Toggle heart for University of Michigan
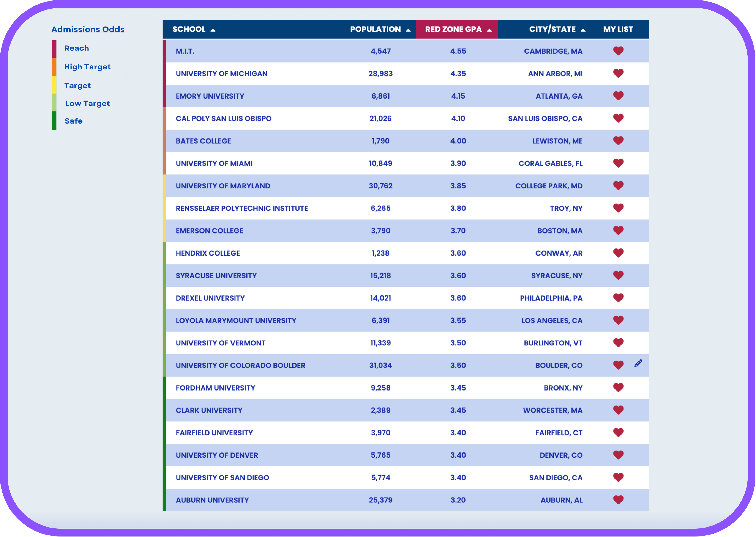This screenshot has height=537, width=756. [618, 73]
